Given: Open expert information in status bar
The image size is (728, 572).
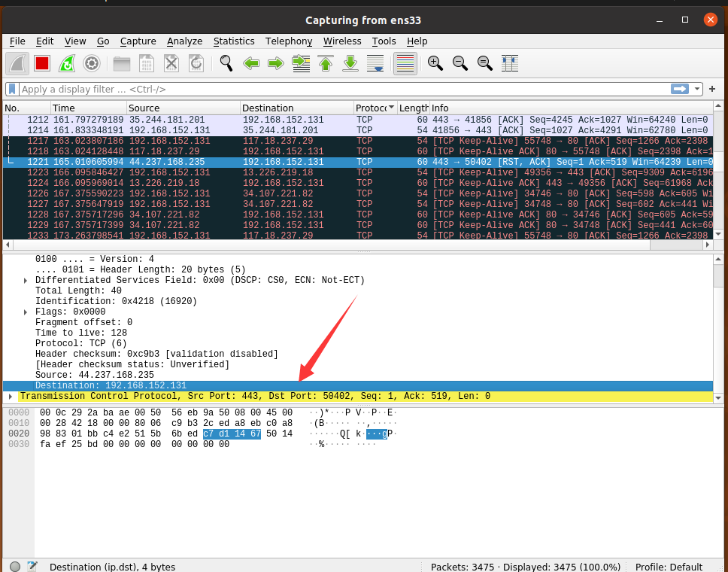Looking at the screenshot, I should tap(16, 567).
